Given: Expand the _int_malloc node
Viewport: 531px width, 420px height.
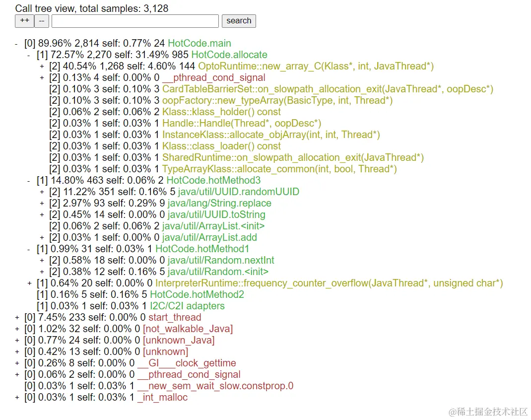Looking at the screenshot, I should 16,397.
